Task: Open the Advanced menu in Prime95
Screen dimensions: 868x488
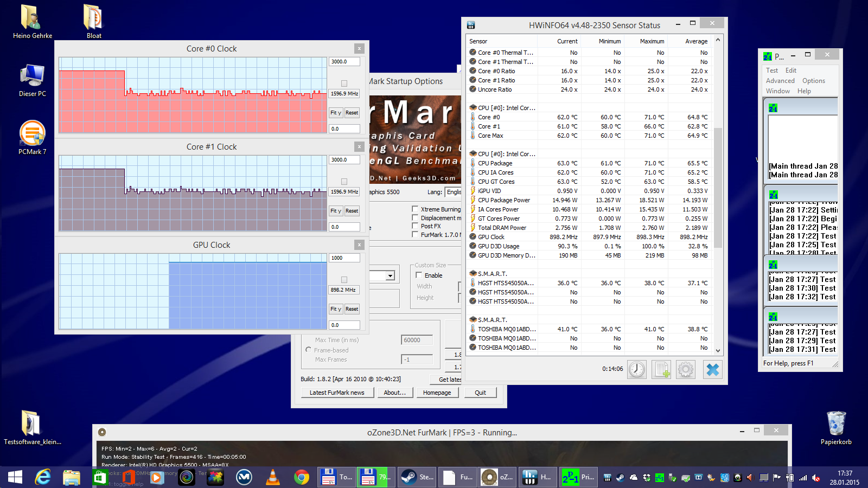Action: coord(780,81)
